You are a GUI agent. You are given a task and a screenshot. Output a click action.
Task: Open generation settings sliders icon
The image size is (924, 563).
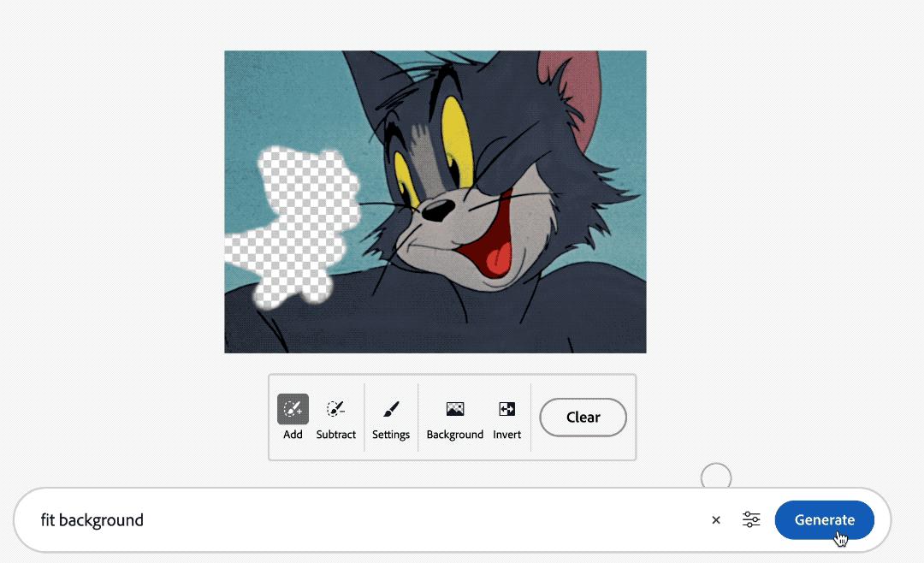click(x=751, y=520)
